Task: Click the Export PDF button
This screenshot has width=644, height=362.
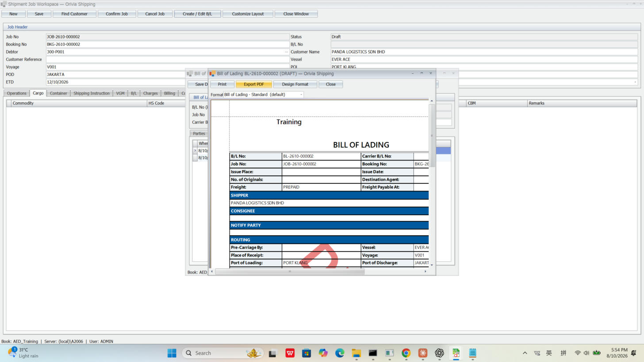Action: tap(254, 84)
